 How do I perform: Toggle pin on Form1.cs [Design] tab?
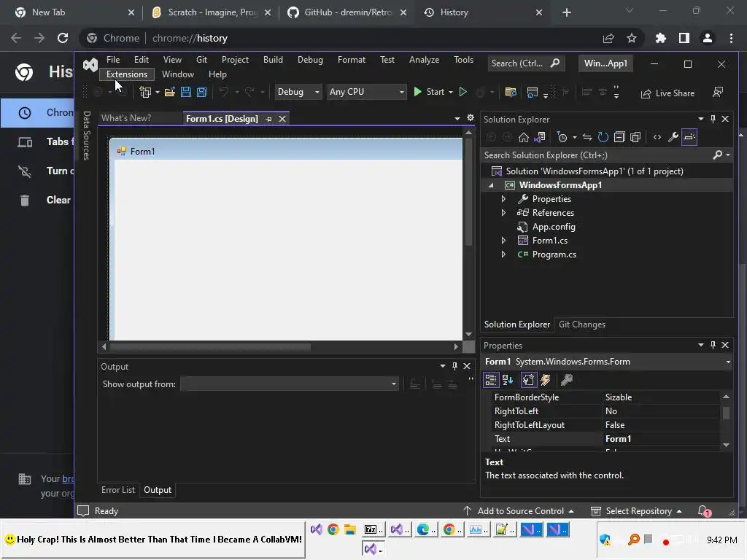coord(268,119)
